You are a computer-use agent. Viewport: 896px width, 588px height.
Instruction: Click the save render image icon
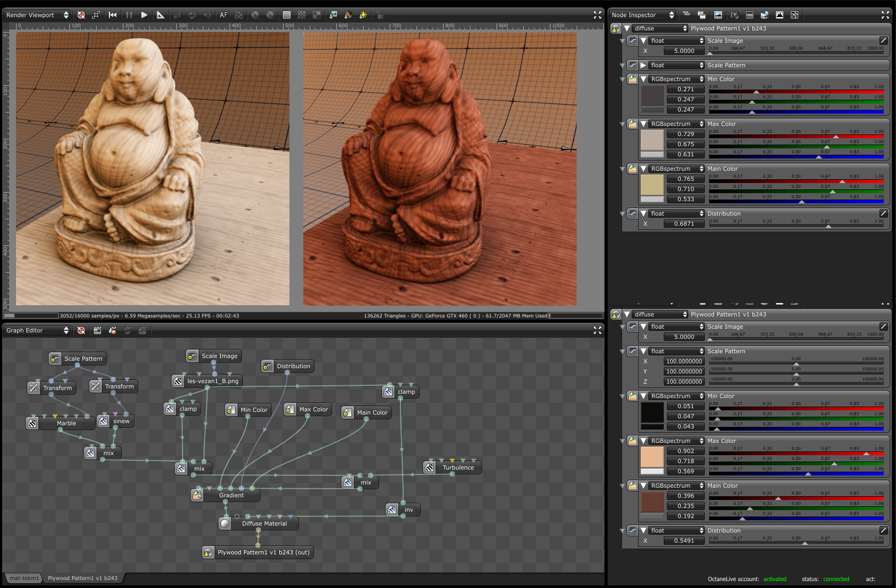(x=333, y=15)
